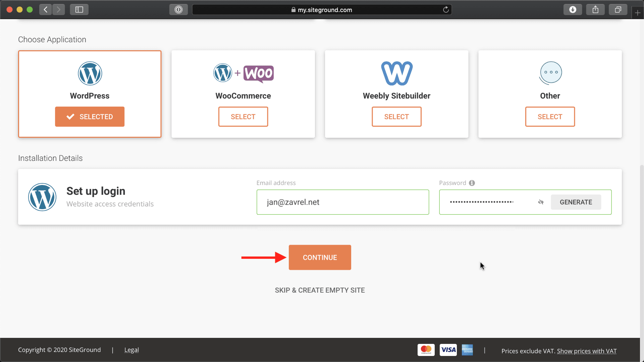The image size is (644, 362).
Task: Click the 'Set up login' heading
Action: 96,191
